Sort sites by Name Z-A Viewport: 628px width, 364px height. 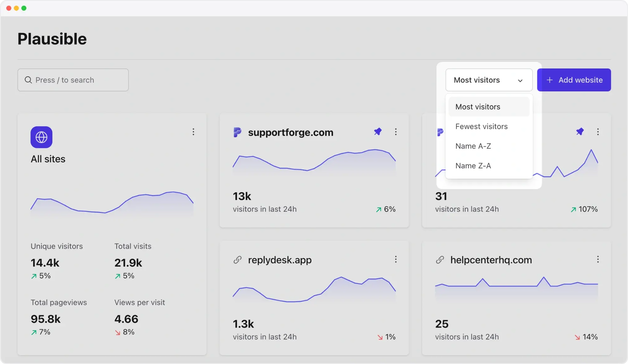click(x=473, y=166)
